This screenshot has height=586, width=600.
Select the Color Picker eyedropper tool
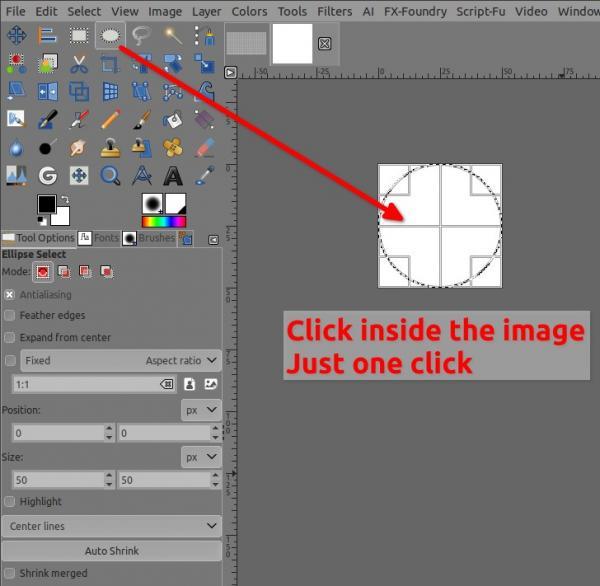point(204,176)
